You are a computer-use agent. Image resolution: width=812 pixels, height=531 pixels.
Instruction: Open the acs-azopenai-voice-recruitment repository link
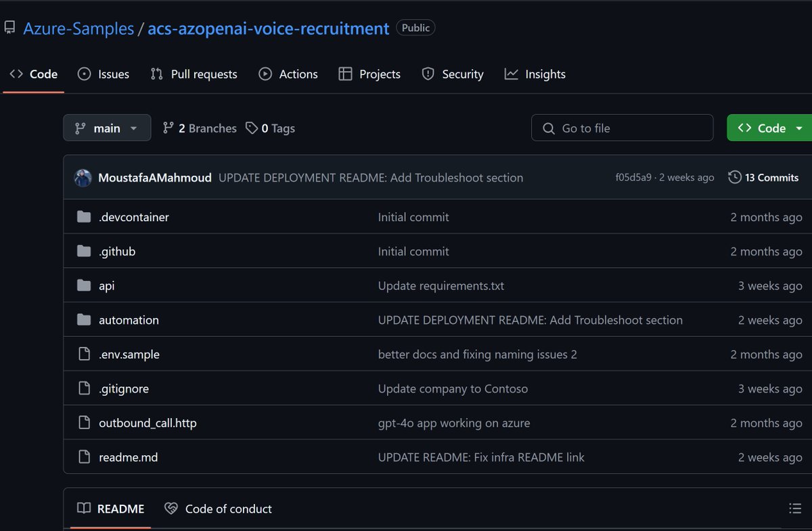tap(269, 28)
